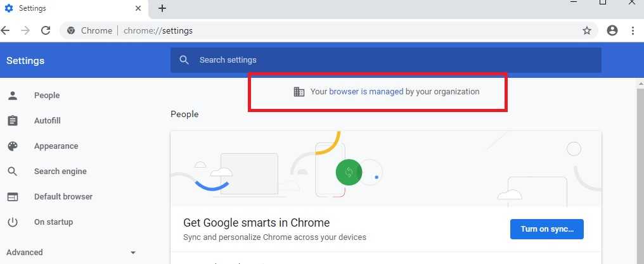Click the Search engine magnifier icon
Screen dimensions: 644x264
pos(12,172)
